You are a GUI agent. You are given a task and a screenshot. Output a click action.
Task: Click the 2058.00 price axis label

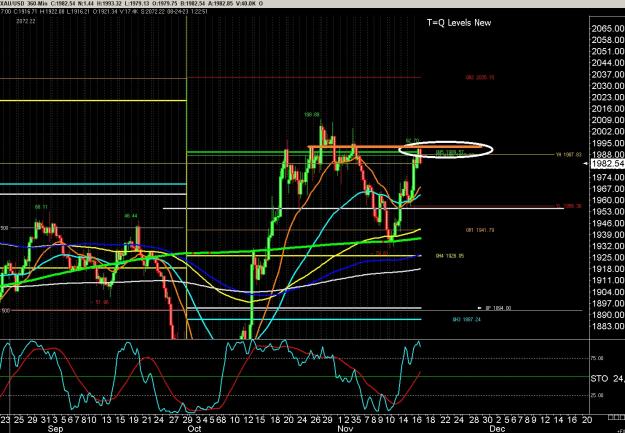point(608,40)
